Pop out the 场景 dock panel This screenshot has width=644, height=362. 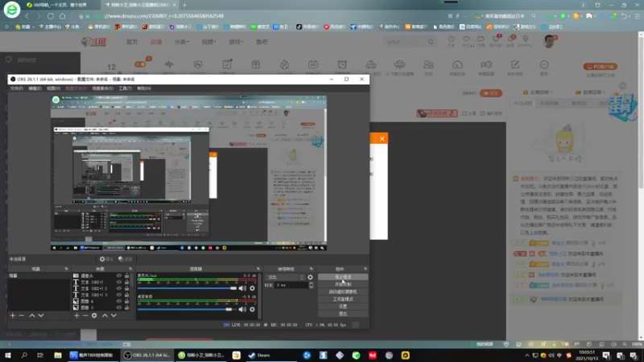[66, 269]
